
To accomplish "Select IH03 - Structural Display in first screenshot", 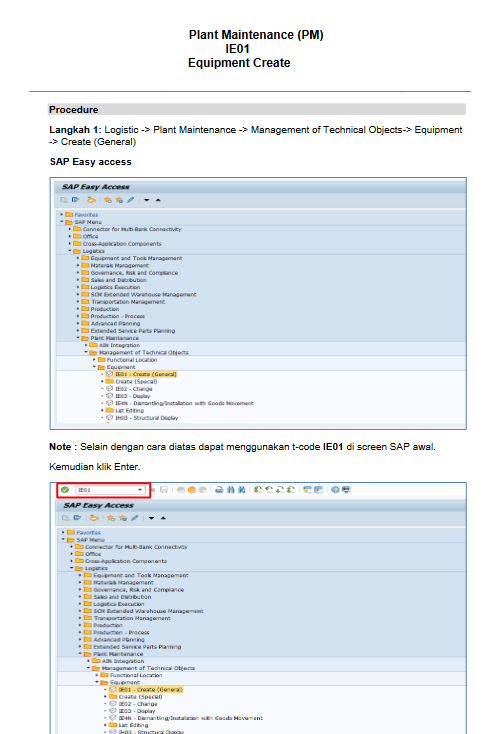I will pyautogui.click(x=147, y=418).
